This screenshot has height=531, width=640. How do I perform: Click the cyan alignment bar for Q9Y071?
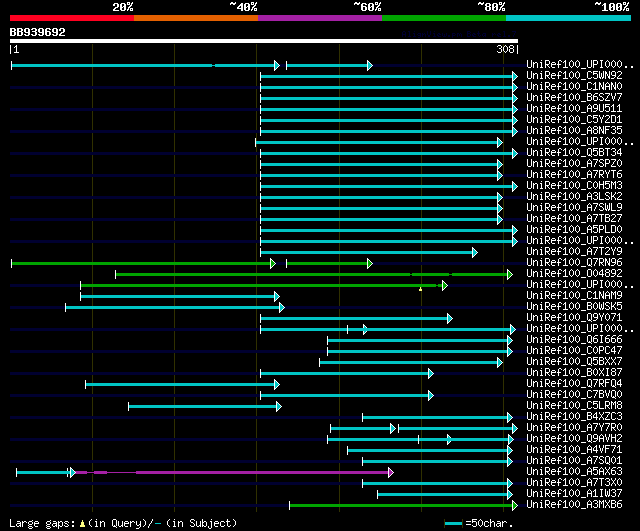click(x=357, y=318)
